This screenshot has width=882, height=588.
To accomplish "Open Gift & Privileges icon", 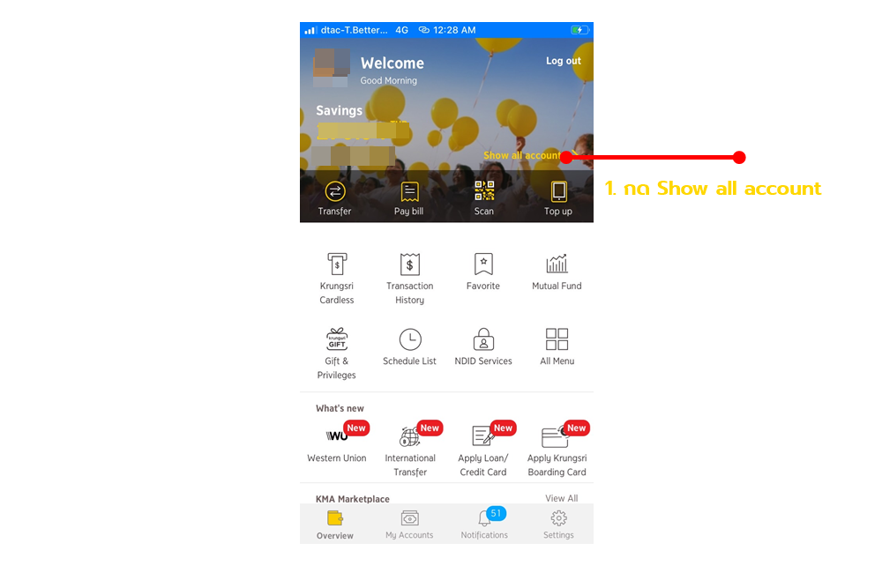I will [337, 339].
